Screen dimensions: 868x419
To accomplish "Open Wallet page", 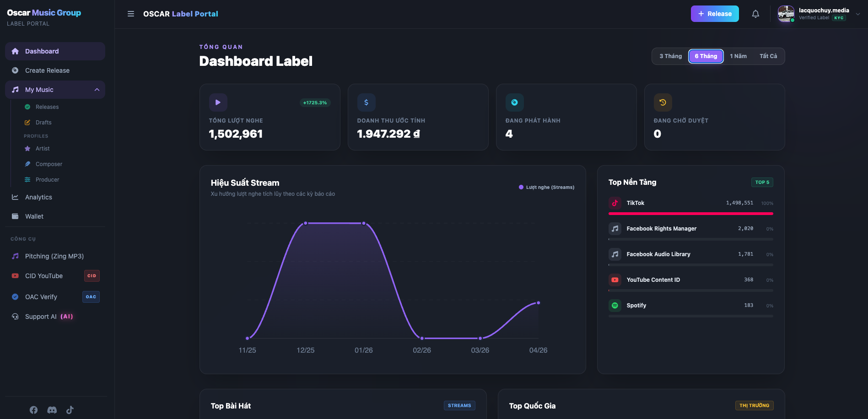I will pos(55,216).
